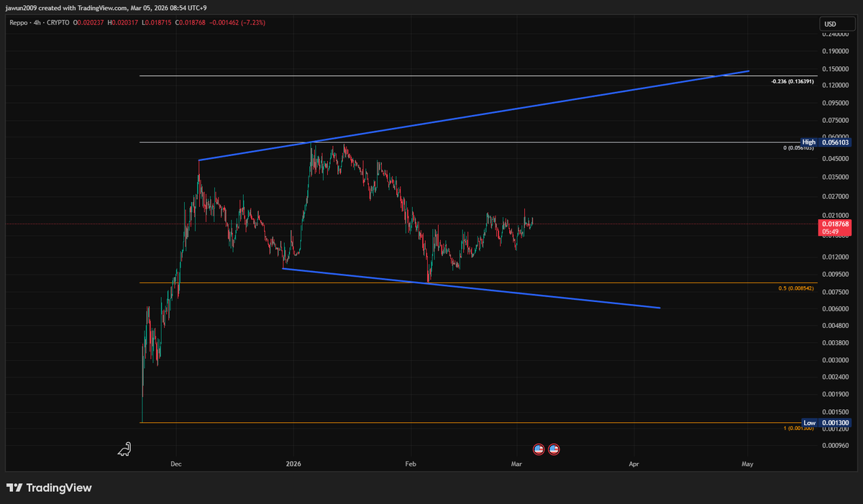Click the 2026 label on time axis
This screenshot has width=863, height=504.
(293, 464)
